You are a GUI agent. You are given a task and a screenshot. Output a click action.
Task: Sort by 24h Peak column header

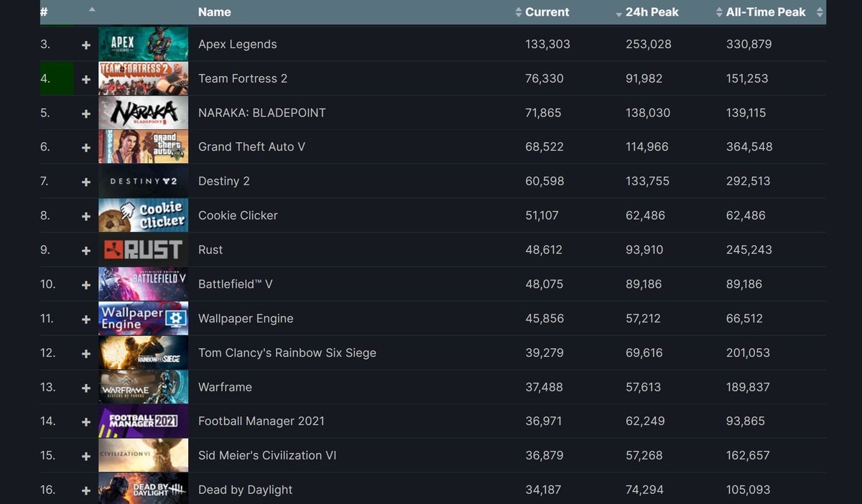click(x=652, y=12)
